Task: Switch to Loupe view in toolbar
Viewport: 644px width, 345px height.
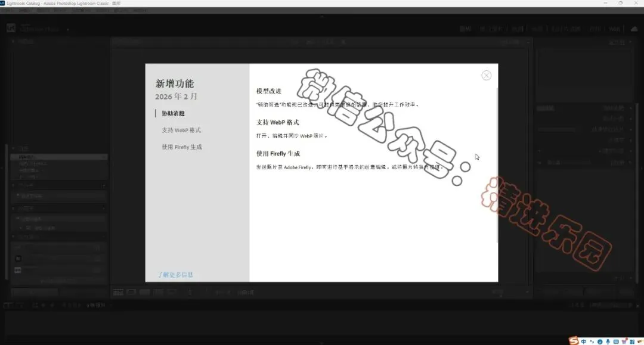Action: coord(131,292)
